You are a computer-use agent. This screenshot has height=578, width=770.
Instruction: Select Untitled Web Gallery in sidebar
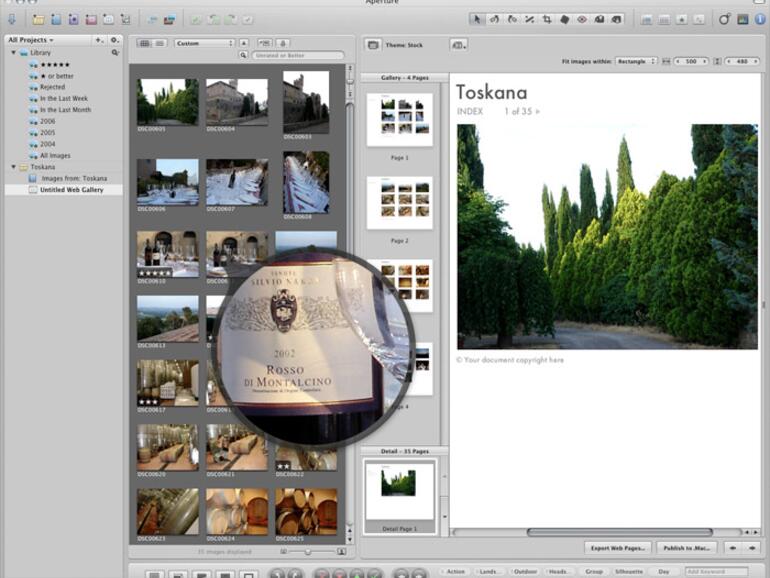point(71,189)
